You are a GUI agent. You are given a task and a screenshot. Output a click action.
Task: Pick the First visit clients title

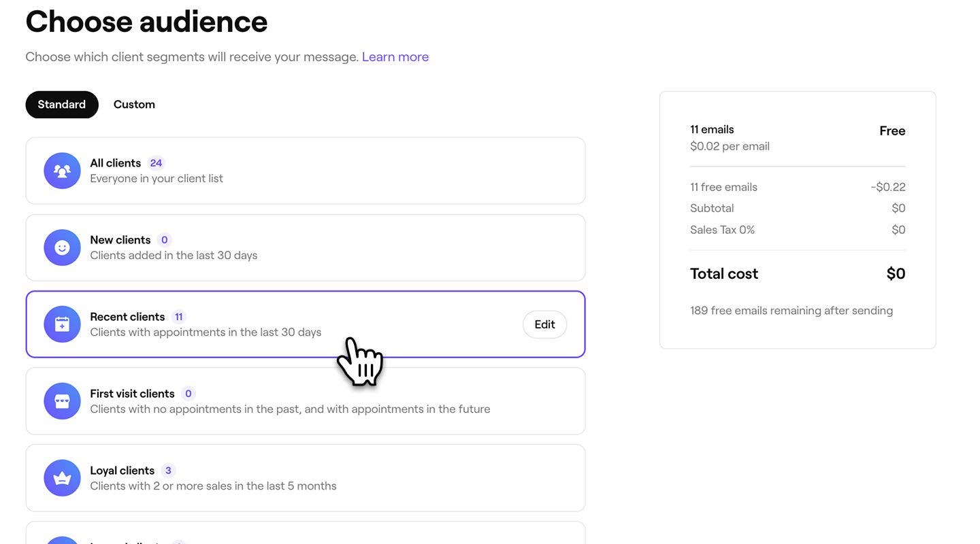(132, 394)
